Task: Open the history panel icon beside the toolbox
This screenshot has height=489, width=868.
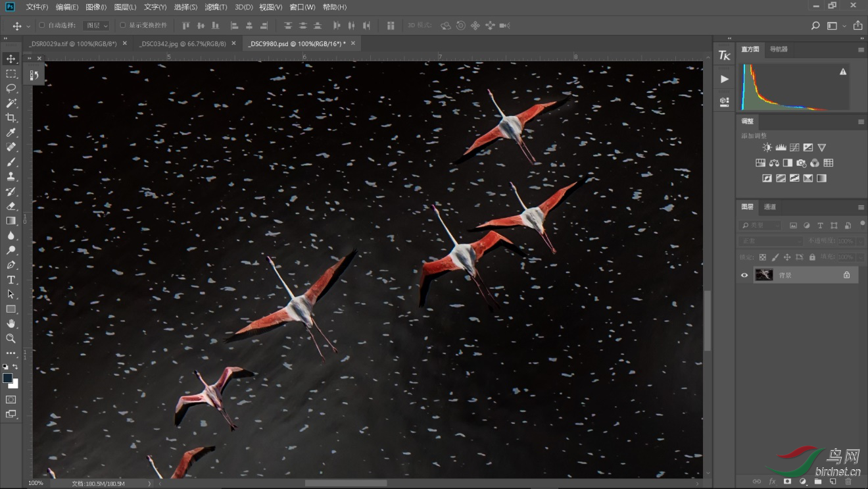Action: [34, 76]
